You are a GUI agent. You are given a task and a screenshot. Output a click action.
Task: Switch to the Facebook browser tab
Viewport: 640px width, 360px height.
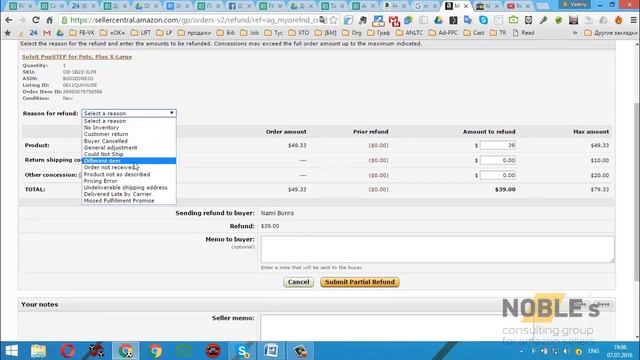pos(240,6)
